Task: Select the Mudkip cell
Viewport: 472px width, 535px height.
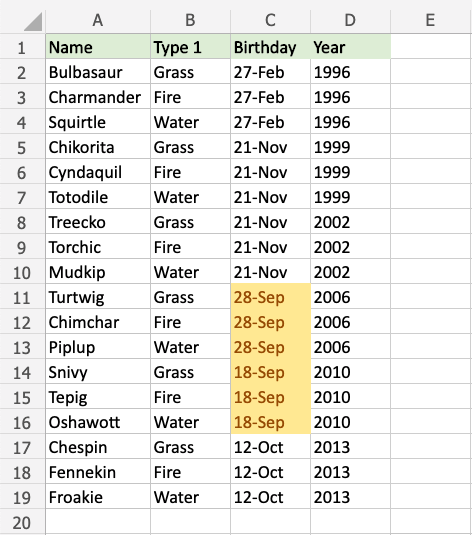Action: (98, 272)
